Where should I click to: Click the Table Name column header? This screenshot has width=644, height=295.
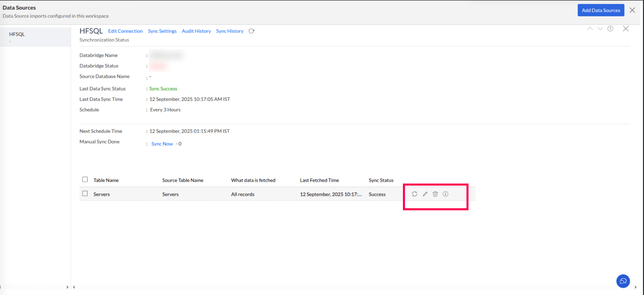point(106,180)
